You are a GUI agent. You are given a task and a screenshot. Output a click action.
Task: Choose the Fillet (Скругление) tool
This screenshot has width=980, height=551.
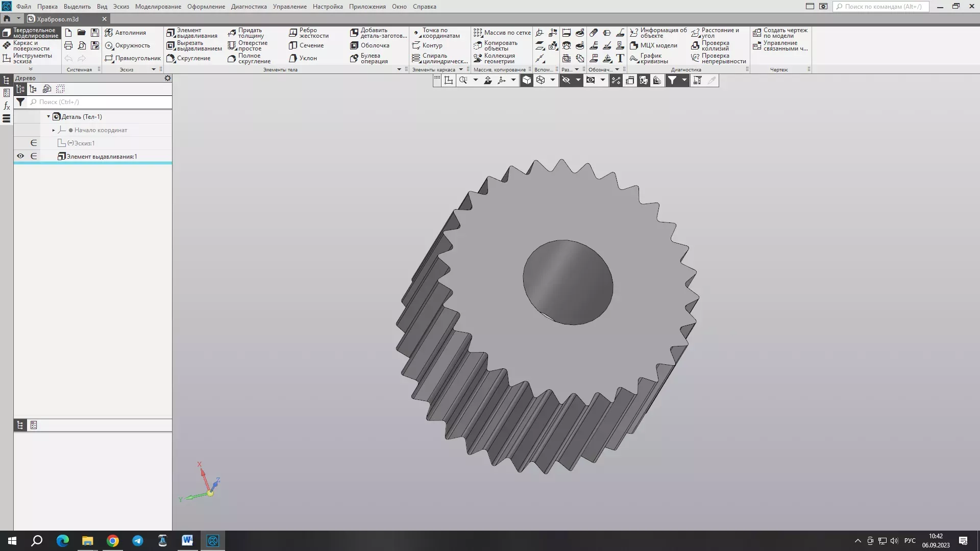[x=189, y=58]
